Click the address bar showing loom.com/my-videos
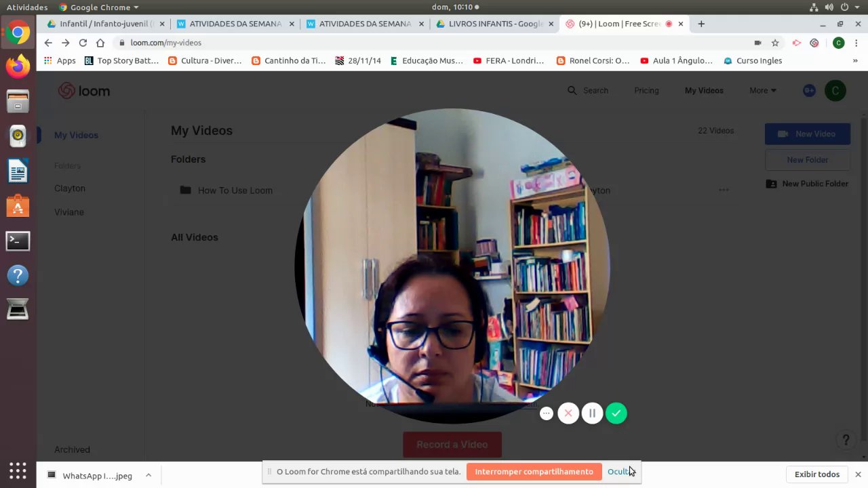868x488 pixels. click(x=434, y=43)
